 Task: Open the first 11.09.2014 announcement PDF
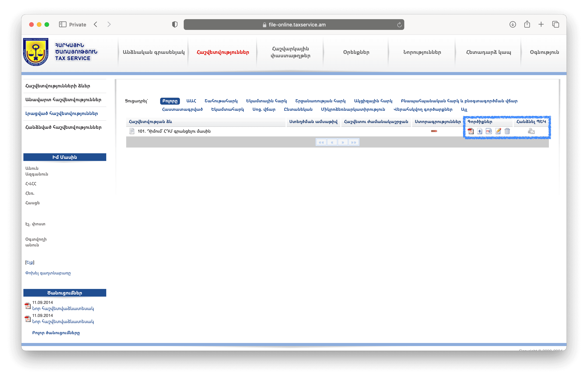click(x=63, y=308)
